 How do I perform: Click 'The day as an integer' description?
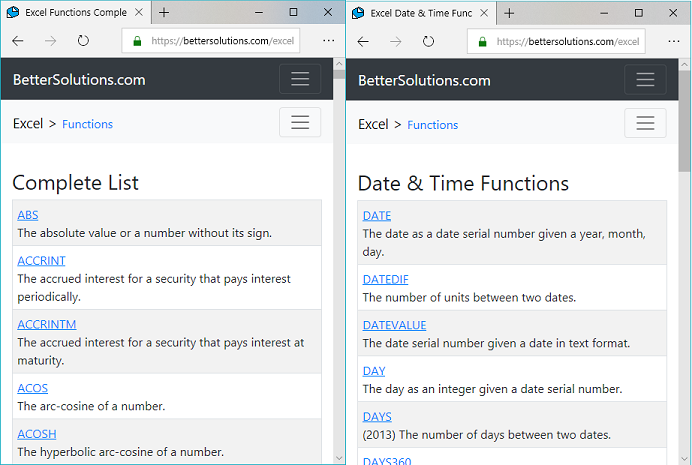coord(492,390)
